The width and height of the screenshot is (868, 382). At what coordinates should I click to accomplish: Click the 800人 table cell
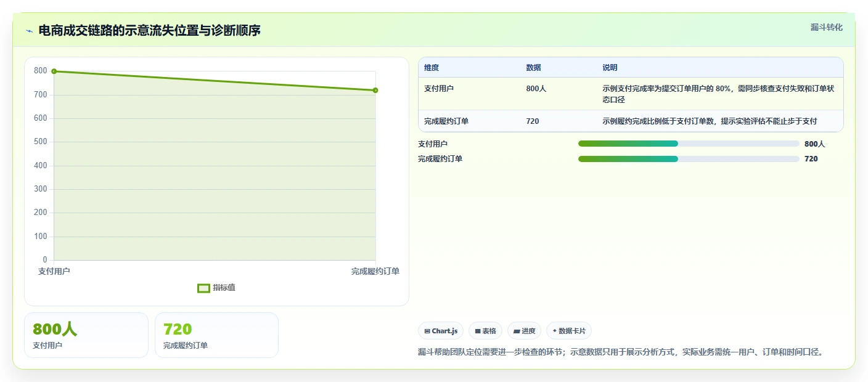click(536, 89)
